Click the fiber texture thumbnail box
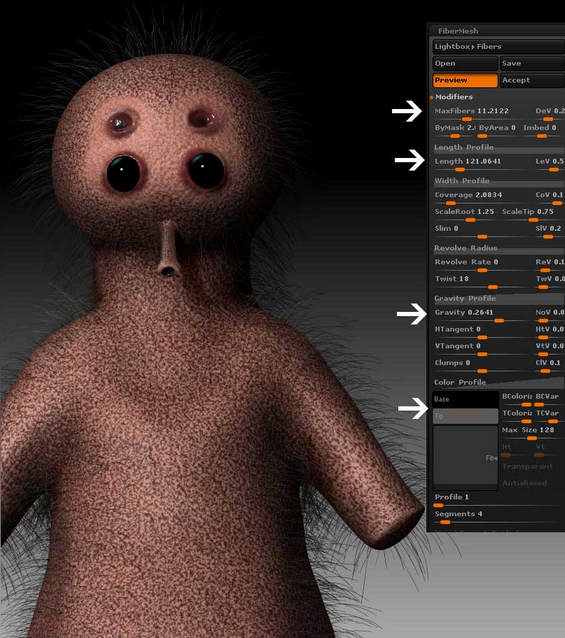565x638 pixels. click(x=466, y=457)
